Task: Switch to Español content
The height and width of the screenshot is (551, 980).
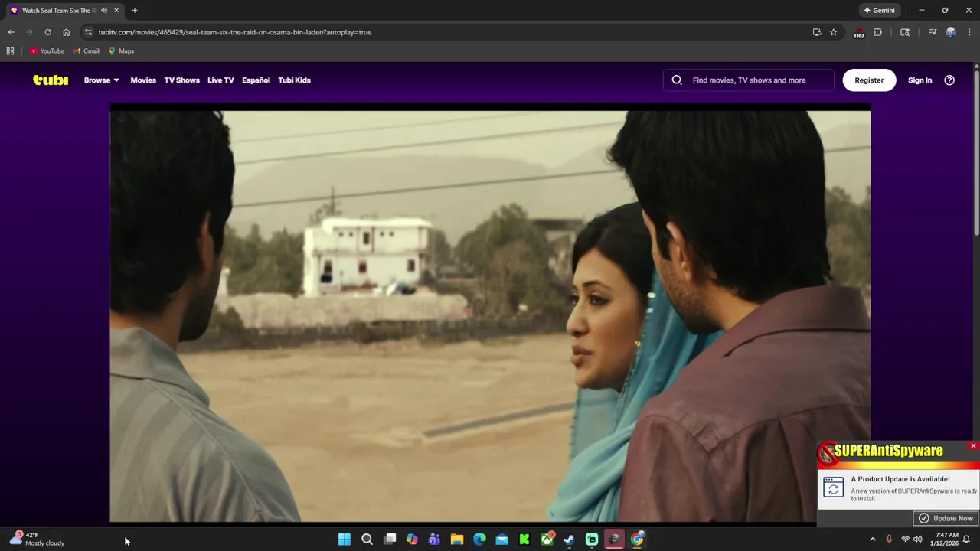Action: point(256,80)
